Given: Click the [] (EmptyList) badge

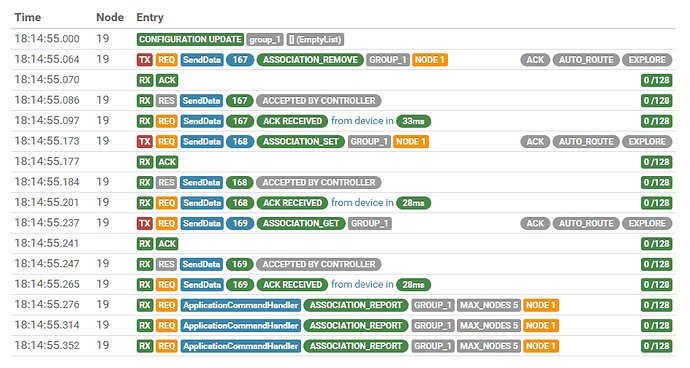Looking at the screenshot, I should point(315,40).
